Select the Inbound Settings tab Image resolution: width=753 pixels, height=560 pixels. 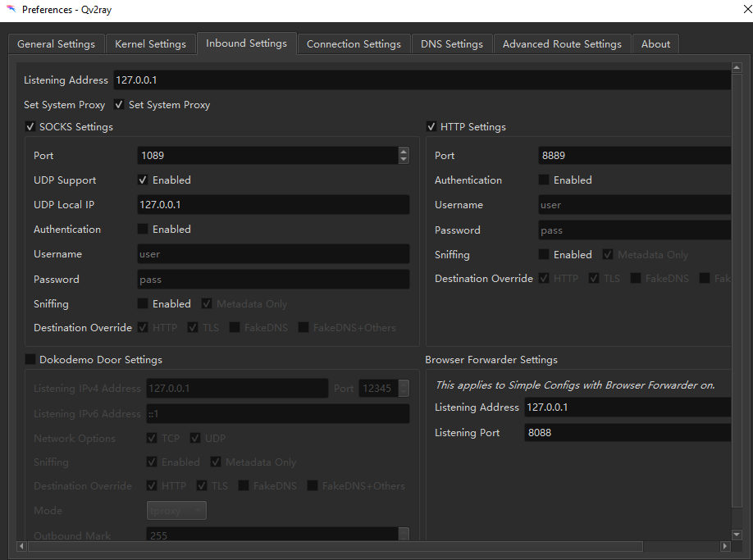[x=246, y=43]
